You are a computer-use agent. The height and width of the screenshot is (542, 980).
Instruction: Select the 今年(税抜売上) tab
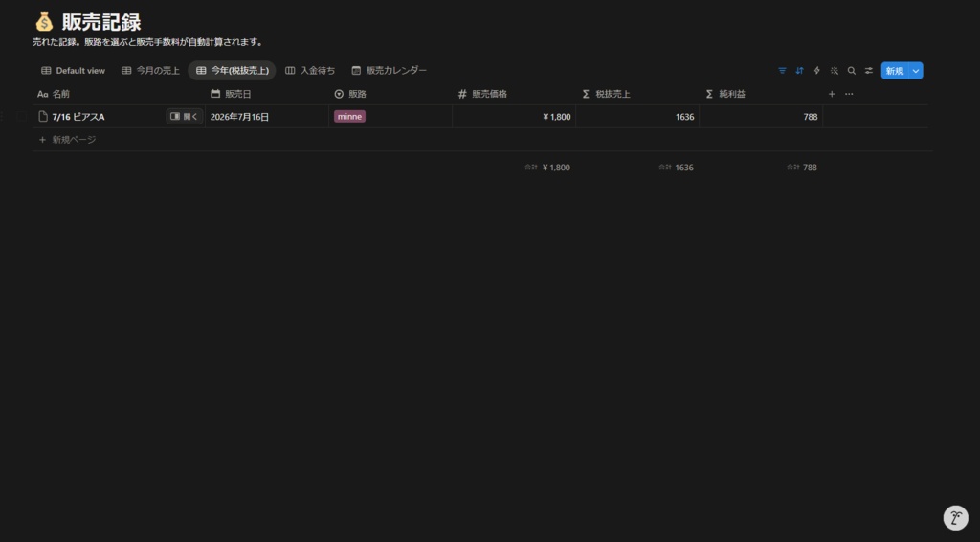tap(232, 71)
